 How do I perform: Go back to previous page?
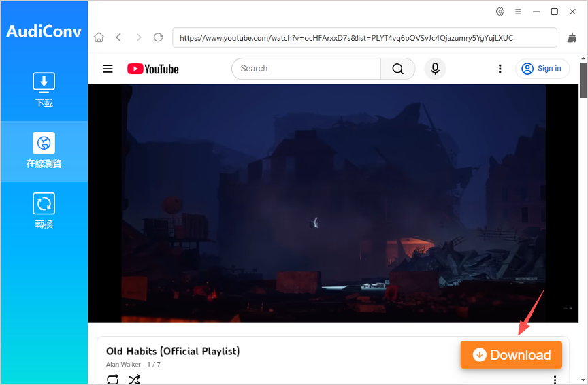click(118, 37)
